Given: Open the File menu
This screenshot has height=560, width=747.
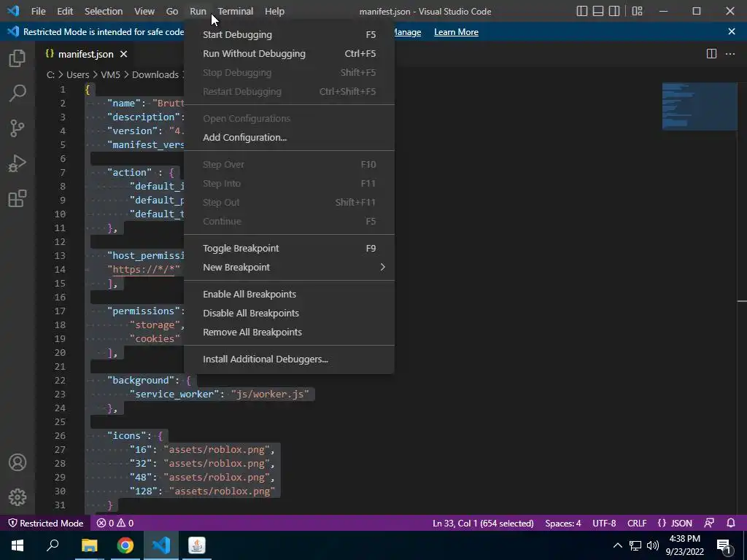Looking at the screenshot, I should (38, 11).
